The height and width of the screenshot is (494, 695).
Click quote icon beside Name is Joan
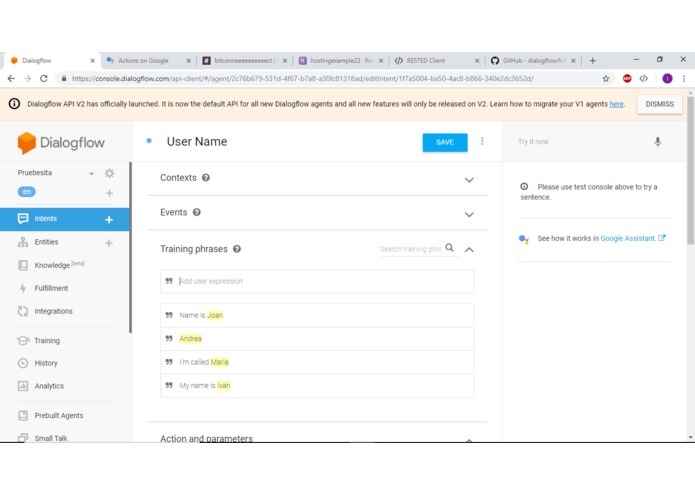[169, 315]
